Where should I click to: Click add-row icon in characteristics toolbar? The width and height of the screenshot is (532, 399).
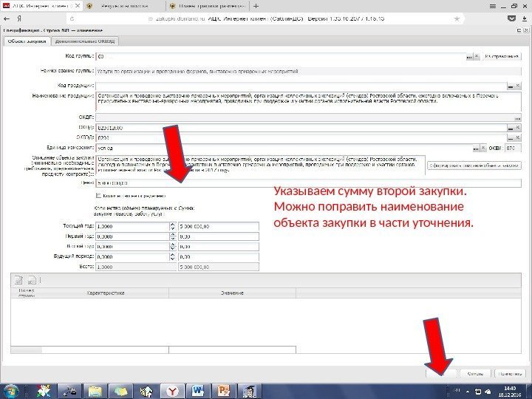18,280
